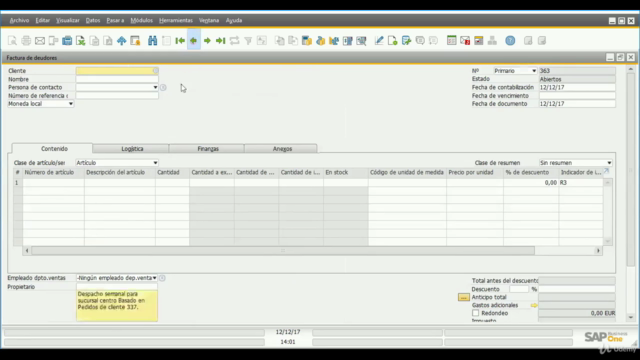Open the Módulos menu

[141, 20]
